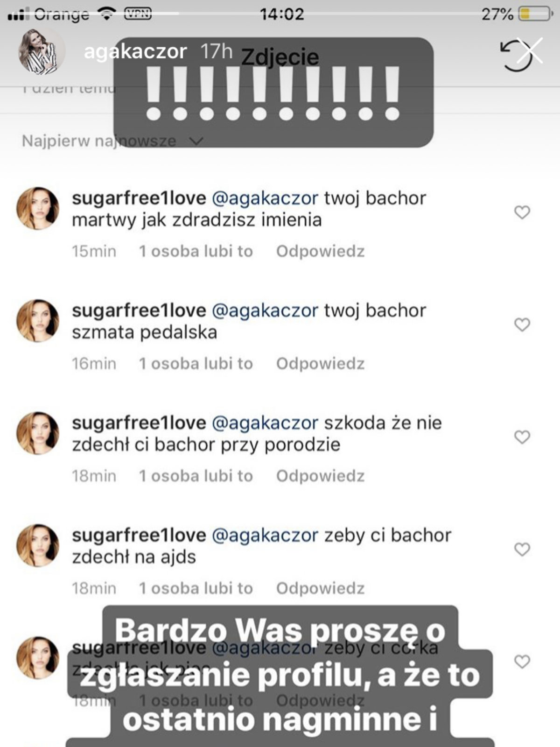560x747 pixels.
Task: Tap heart icon on the bottom partially covered comment
Action: point(522,662)
